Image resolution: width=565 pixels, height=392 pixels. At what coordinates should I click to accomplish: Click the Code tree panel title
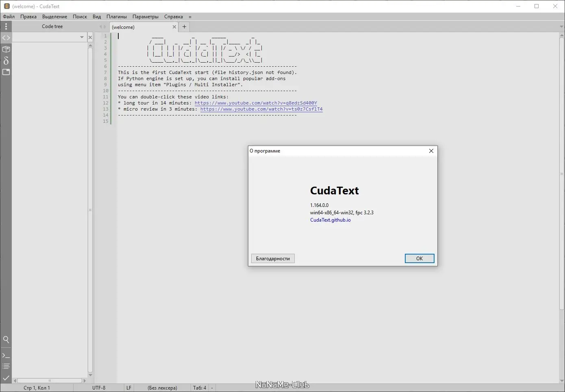[x=52, y=26]
